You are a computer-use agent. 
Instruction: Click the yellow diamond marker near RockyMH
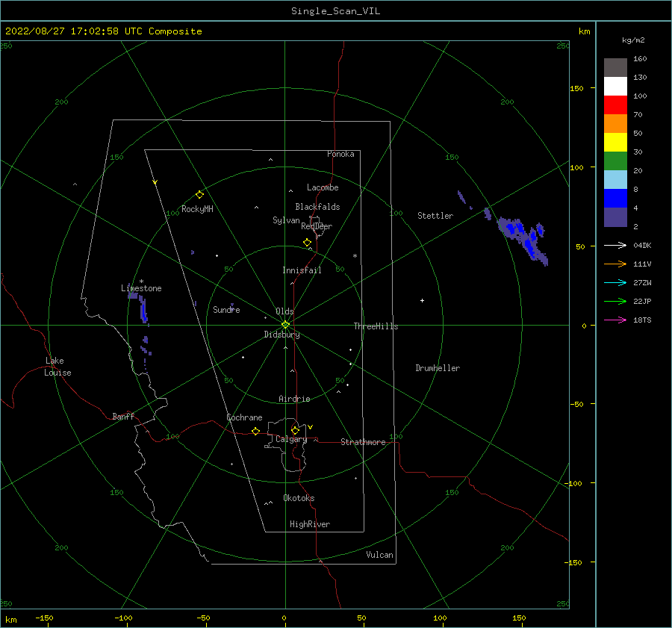point(199,195)
